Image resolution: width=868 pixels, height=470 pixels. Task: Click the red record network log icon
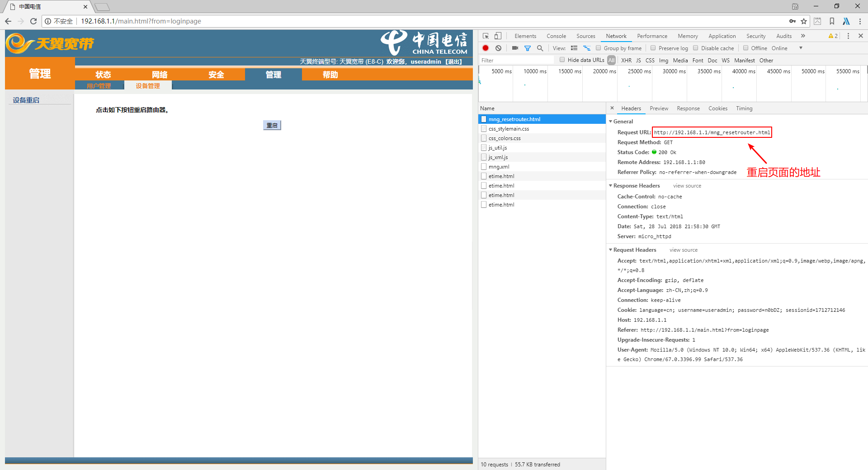click(x=486, y=48)
